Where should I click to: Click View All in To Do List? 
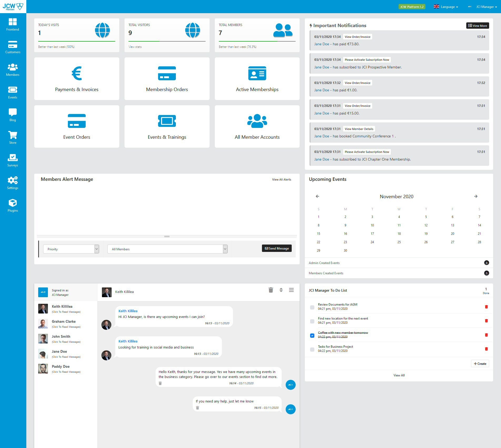coord(399,375)
